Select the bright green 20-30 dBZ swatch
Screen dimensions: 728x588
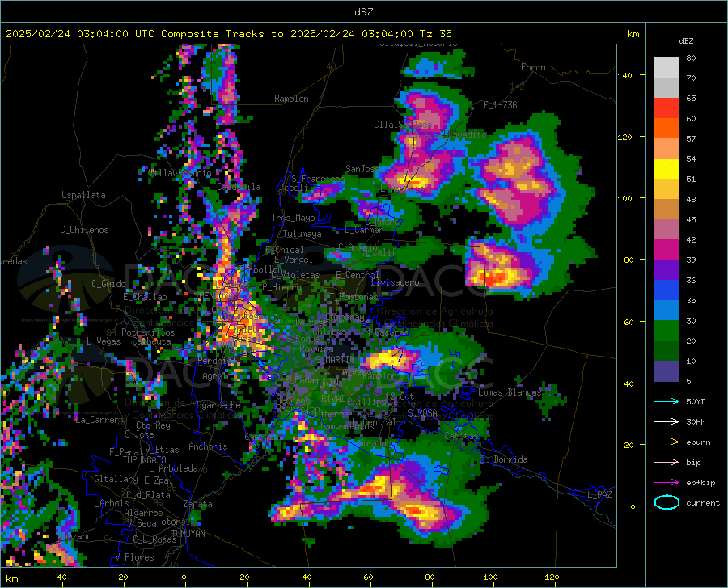[x=667, y=331]
